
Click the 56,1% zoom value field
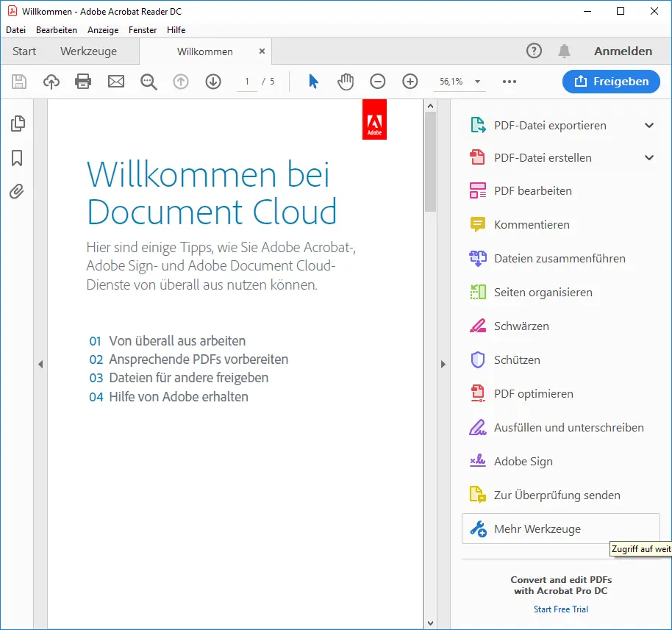451,82
